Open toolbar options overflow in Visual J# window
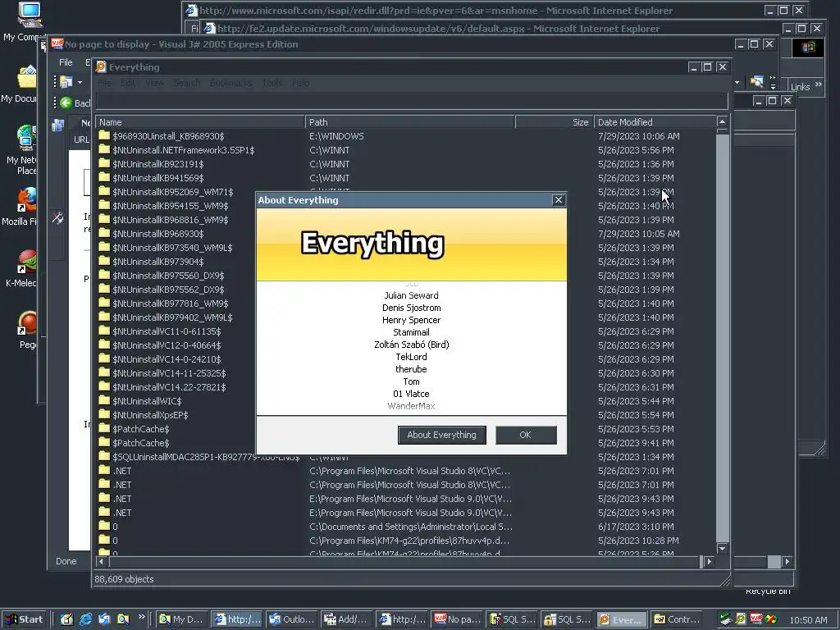840x630 pixels. 773,82
